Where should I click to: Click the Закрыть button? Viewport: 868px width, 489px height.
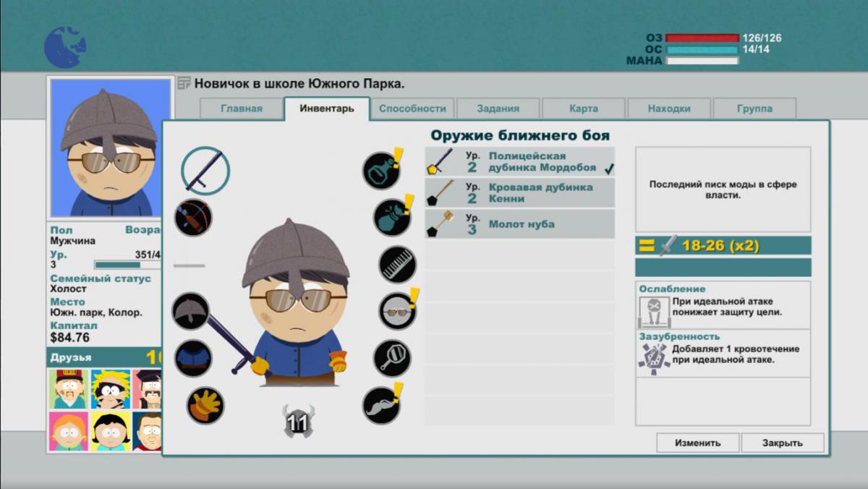click(x=783, y=443)
